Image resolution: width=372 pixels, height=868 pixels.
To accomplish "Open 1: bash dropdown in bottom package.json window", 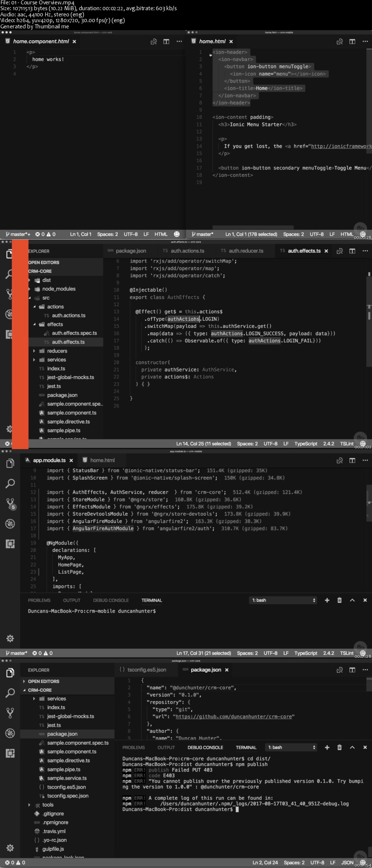I will coord(291,747).
